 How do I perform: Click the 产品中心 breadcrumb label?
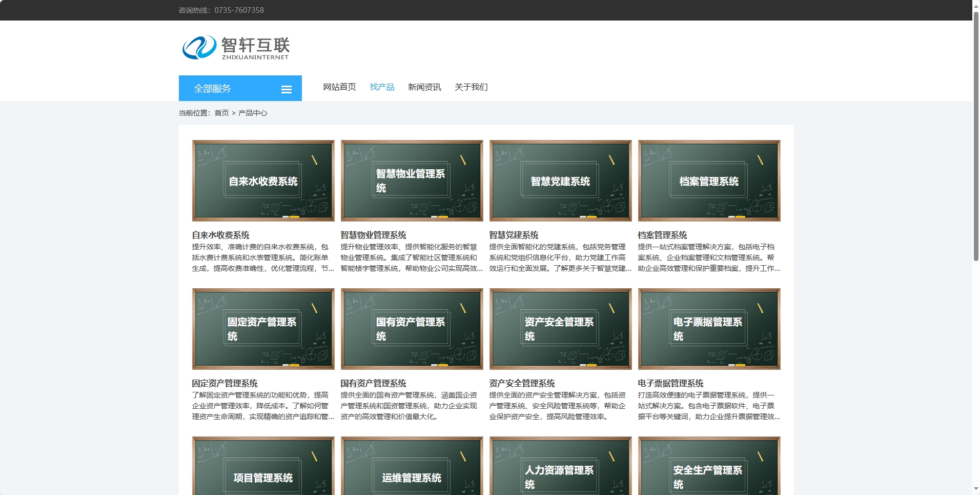pos(253,113)
